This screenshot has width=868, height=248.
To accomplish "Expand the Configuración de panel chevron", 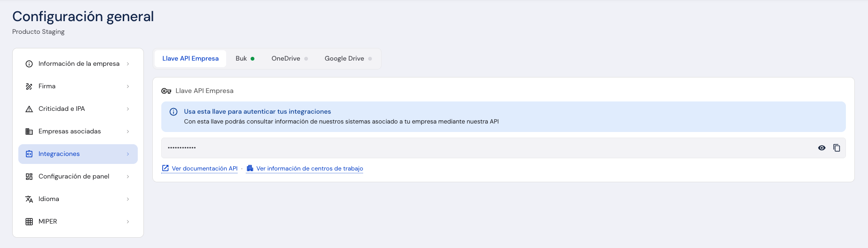I will point(128,177).
